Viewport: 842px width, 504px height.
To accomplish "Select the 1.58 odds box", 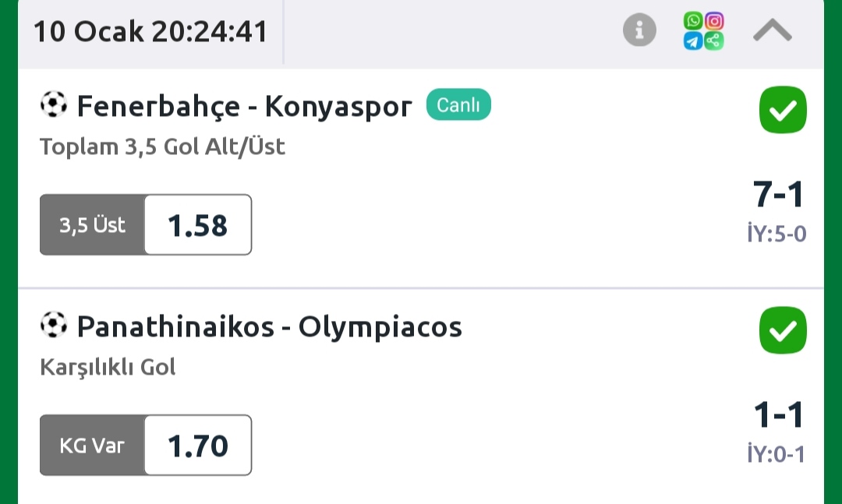I will click(198, 225).
